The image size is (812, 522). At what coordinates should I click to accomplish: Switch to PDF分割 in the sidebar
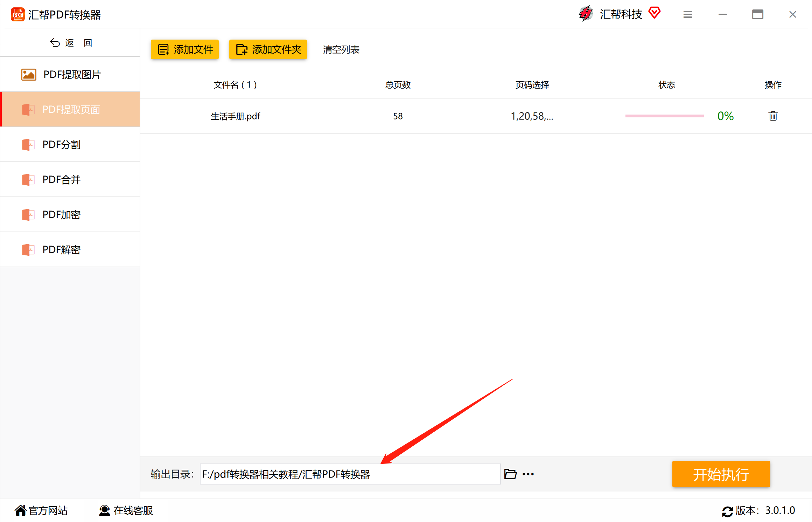(x=70, y=144)
